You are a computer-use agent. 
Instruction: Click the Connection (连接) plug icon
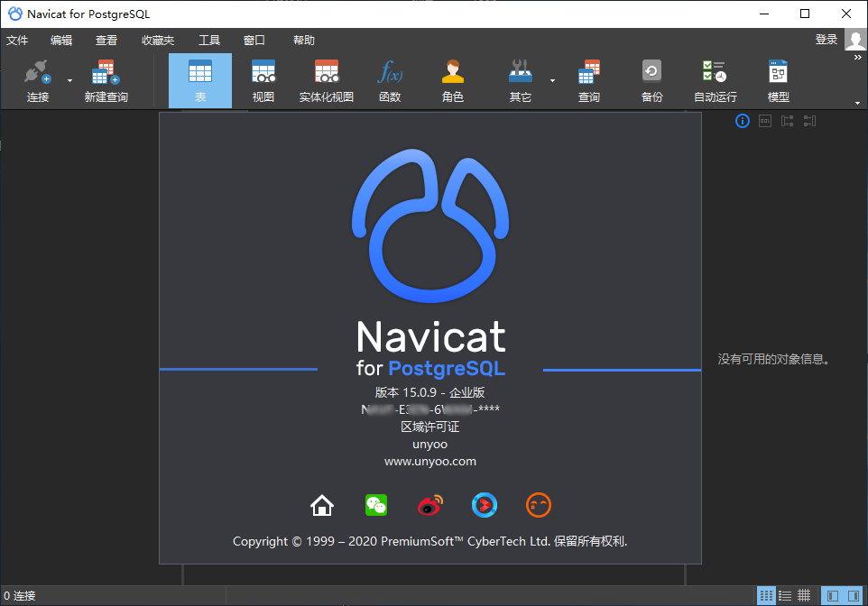click(38, 72)
